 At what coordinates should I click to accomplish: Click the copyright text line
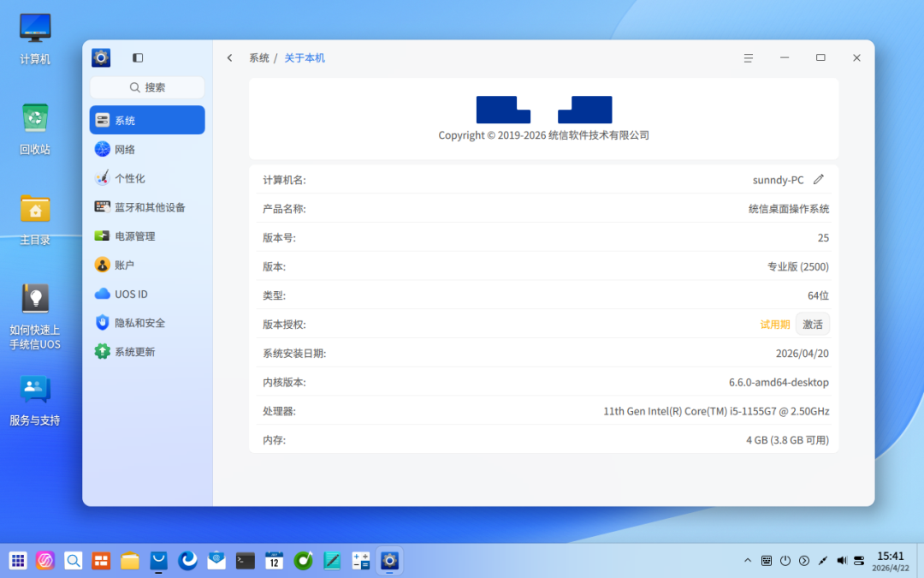[543, 135]
